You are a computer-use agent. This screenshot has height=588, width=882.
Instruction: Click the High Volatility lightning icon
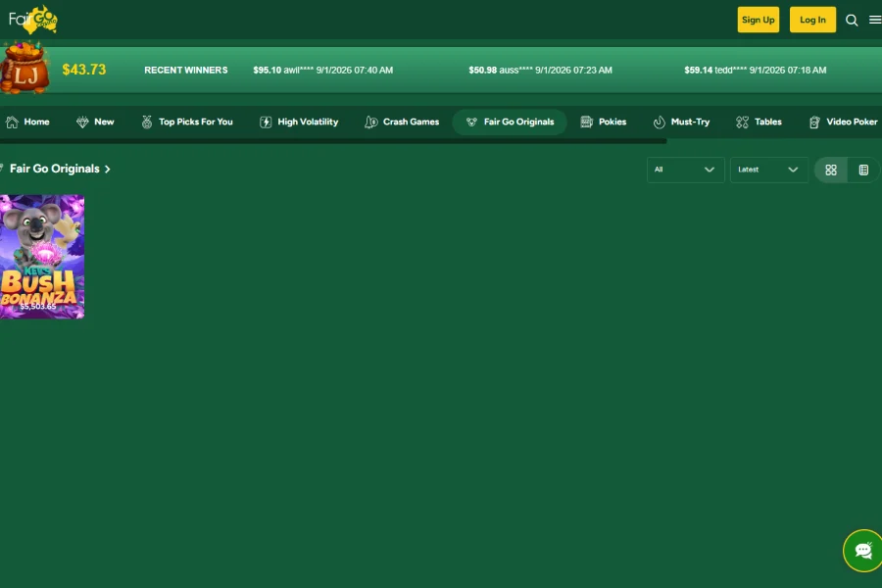pyautogui.click(x=266, y=122)
